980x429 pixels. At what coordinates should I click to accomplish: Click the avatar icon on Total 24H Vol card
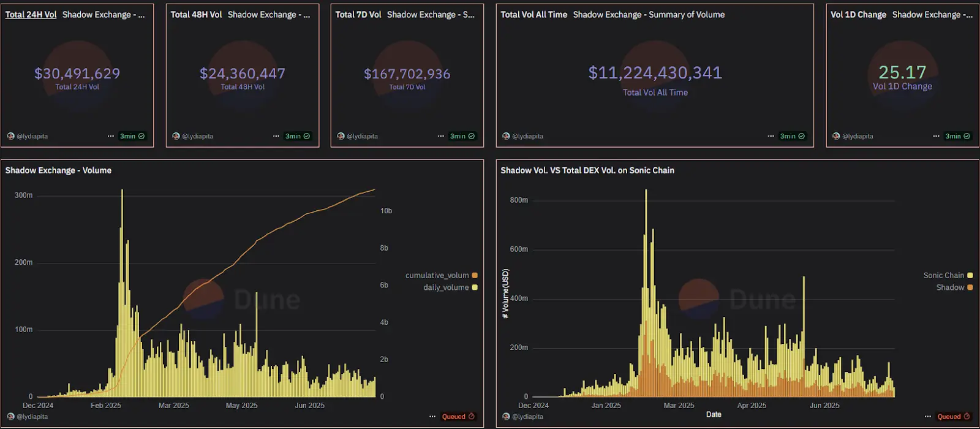[10, 136]
